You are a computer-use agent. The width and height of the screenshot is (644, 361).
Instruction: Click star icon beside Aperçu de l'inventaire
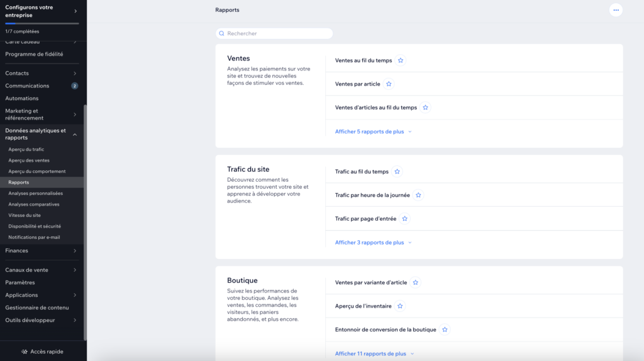(400, 306)
